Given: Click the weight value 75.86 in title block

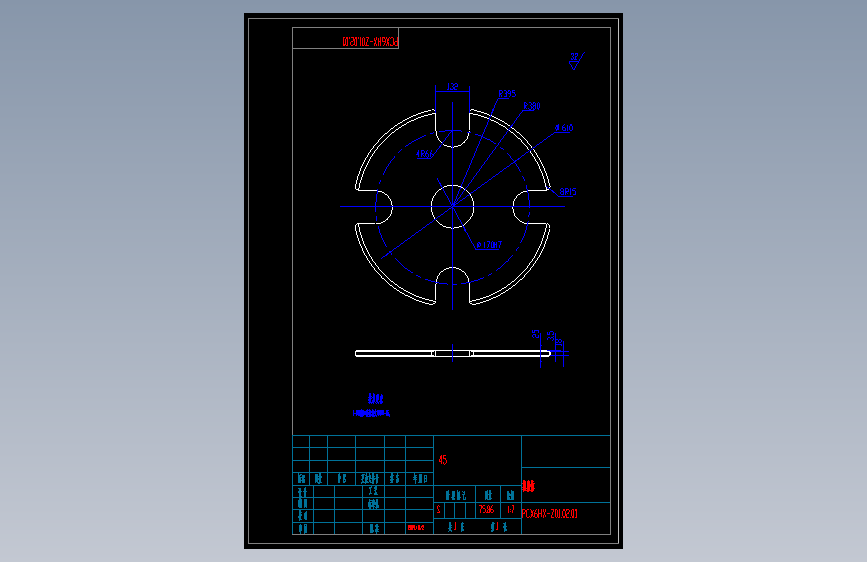Looking at the screenshot, I should (x=487, y=509).
